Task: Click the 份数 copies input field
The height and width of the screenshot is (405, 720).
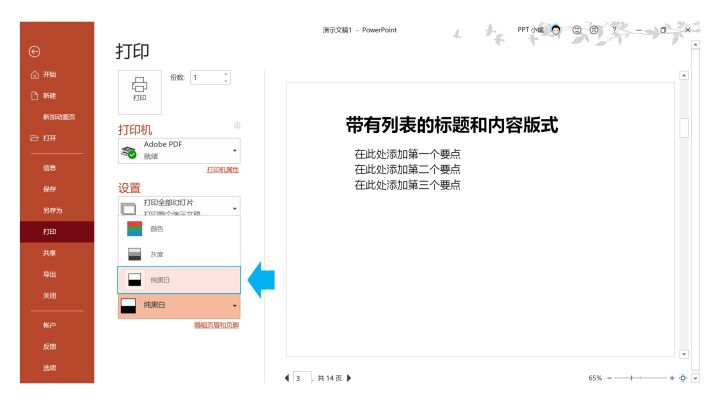Action: (207, 78)
